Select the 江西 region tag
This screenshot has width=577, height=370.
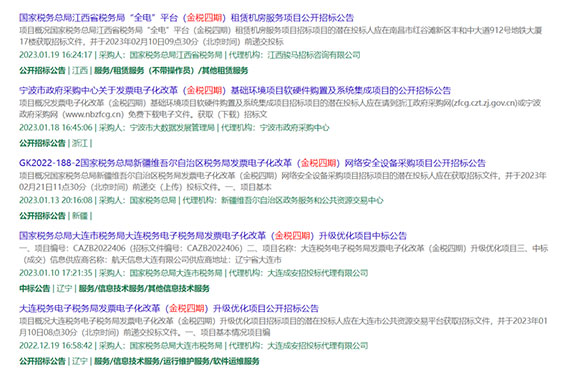click(80, 70)
